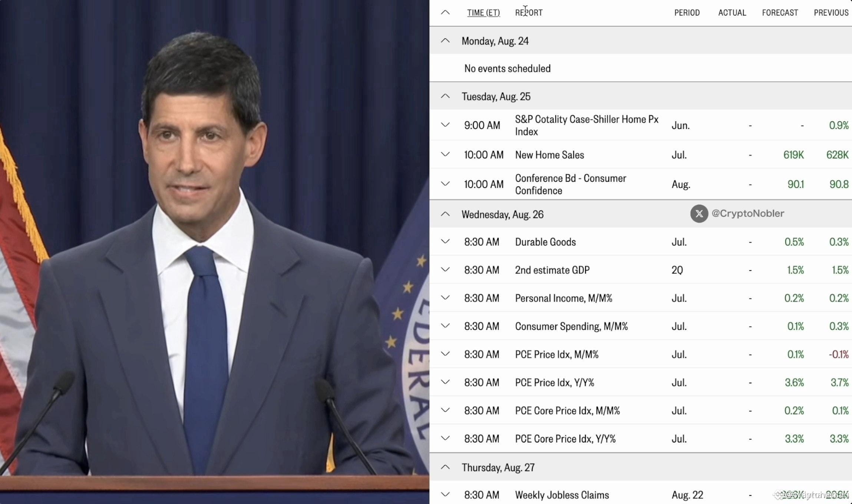Click the 'Thursday, Aug. 27' date heading
This screenshot has height=504, width=852.
(x=498, y=468)
